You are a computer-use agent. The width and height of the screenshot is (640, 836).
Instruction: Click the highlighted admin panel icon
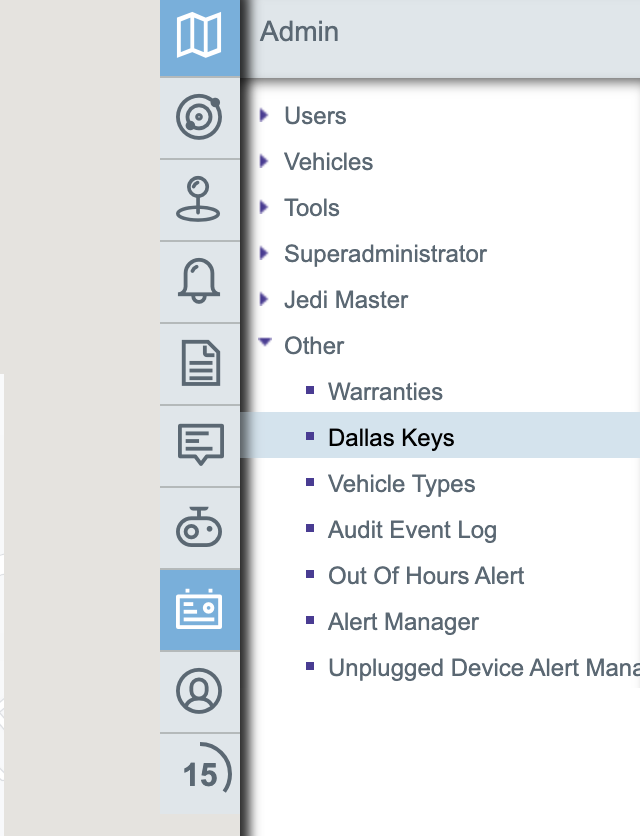[199, 610]
